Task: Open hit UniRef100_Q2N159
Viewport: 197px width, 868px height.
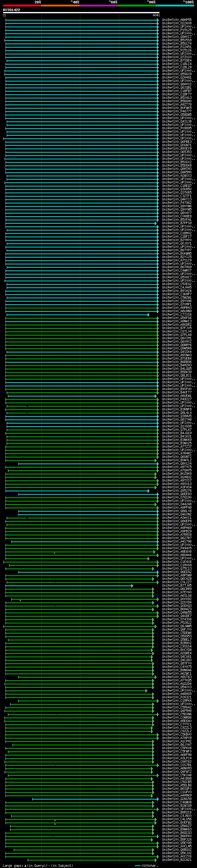Action: tap(177, 799)
